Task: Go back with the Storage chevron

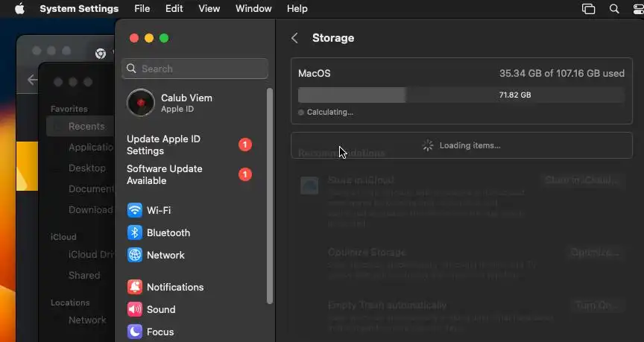Action: pyautogui.click(x=295, y=38)
